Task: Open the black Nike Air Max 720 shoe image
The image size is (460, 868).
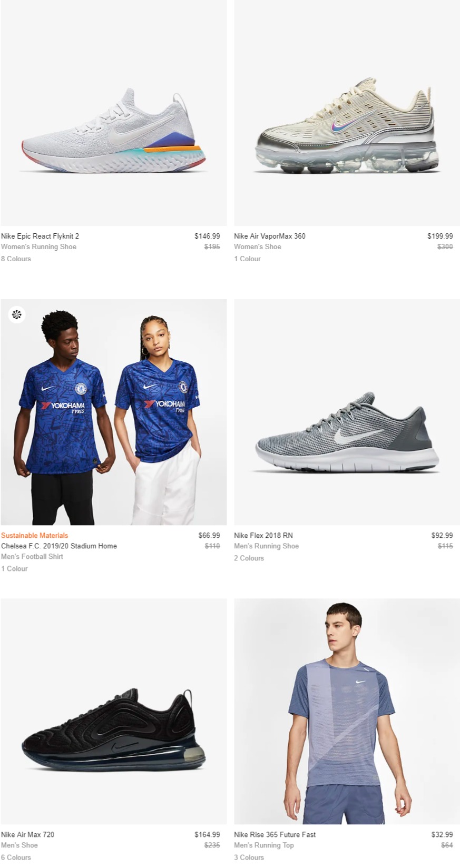Action: [114, 711]
